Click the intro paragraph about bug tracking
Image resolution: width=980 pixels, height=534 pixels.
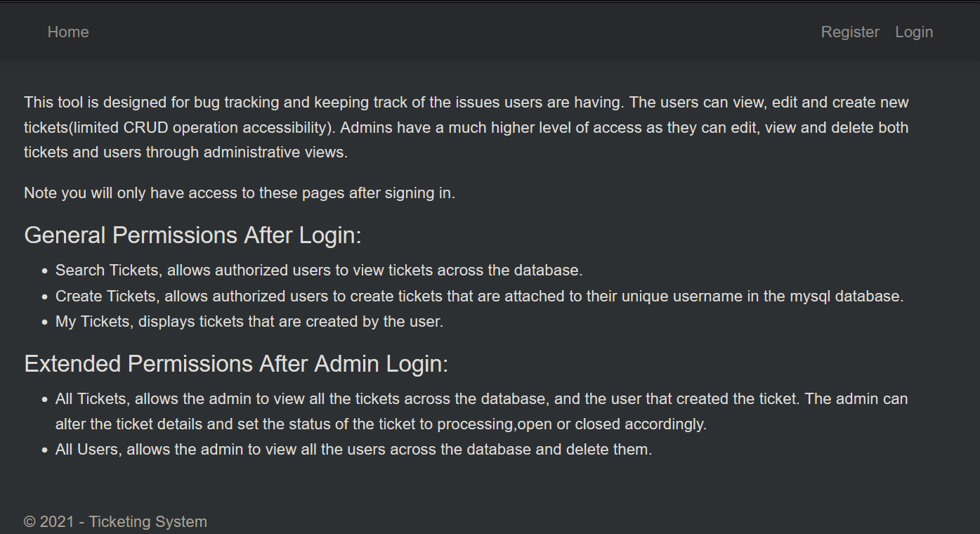click(x=466, y=127)
